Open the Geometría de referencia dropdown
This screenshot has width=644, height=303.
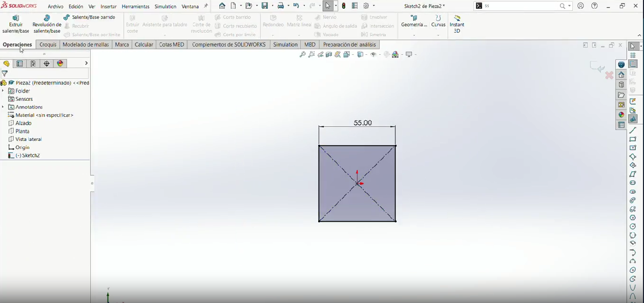click(414, 24)
